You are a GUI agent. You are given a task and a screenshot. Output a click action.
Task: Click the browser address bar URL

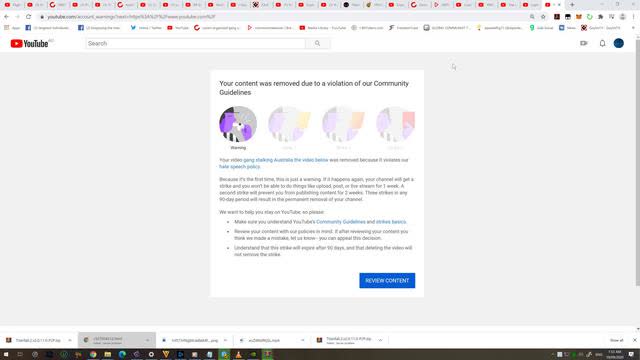coord(131,17)
